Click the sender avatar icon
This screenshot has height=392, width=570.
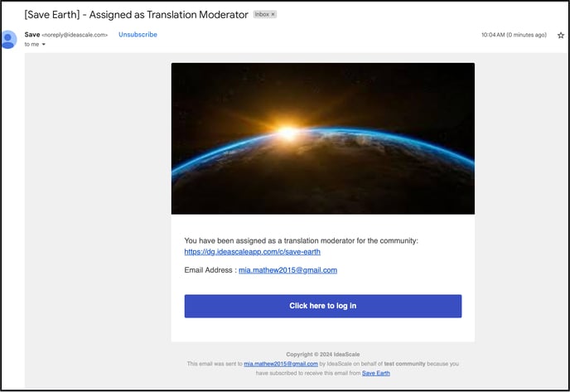pyautogui.click(x=8, y=40)
